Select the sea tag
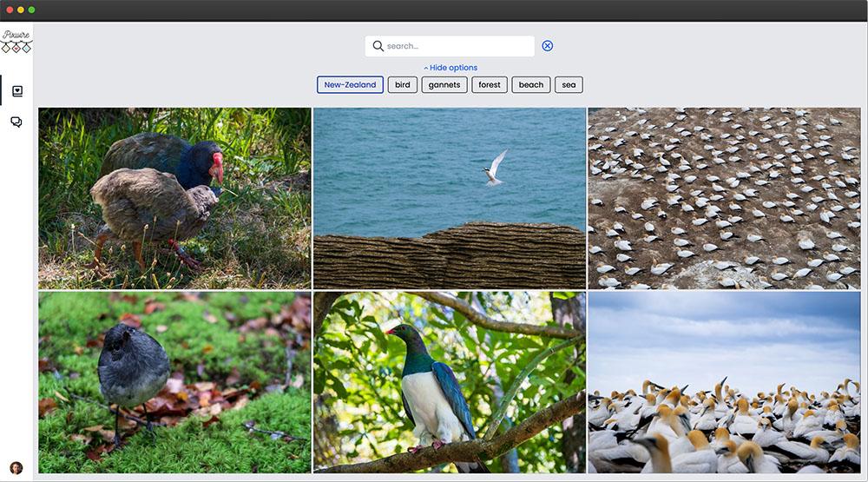Screen dimensions: 868x482 point(569,85)
